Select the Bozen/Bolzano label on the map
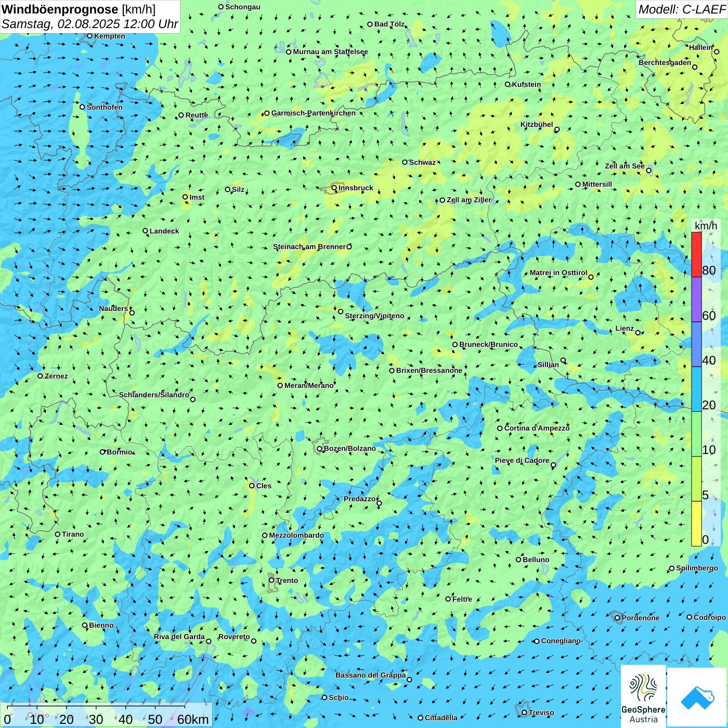This screenshot has height=728, width=728. coord(349,448)
